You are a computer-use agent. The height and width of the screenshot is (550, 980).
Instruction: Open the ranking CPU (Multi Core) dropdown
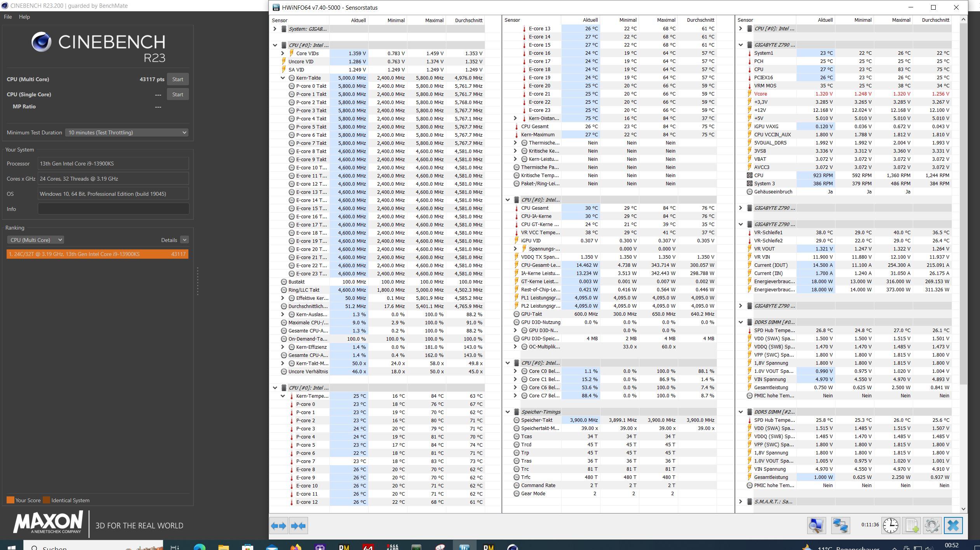(x=35, y=240)
